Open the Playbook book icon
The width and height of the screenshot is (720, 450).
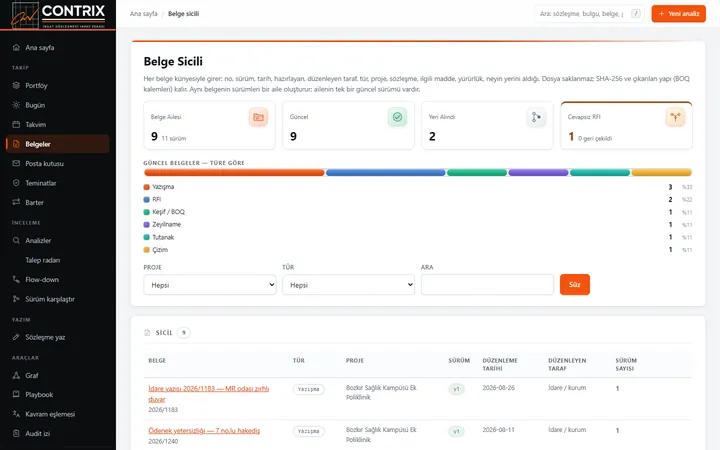point(16,394)
